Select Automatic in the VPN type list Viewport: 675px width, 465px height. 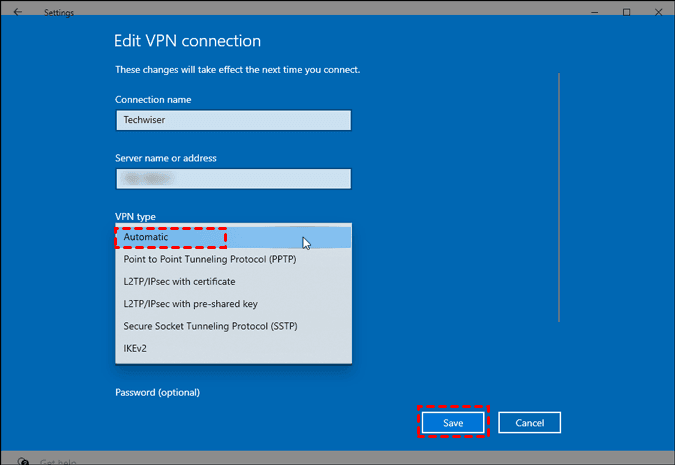(x=233, y=237)
